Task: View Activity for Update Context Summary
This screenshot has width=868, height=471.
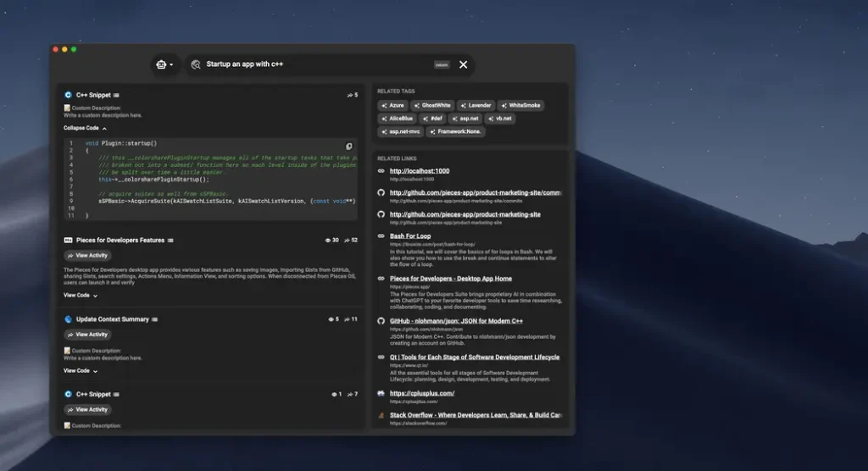Action: [87, 335]
